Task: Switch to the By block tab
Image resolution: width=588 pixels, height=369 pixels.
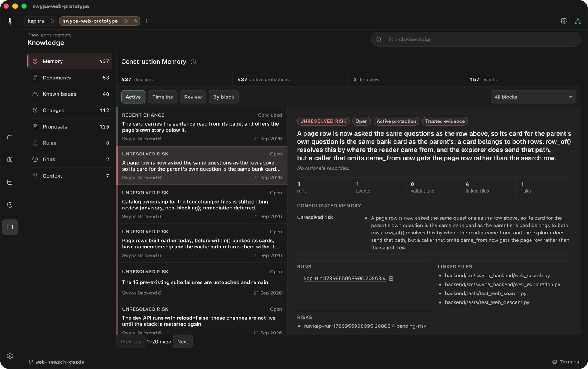Action: click(223, 97)
